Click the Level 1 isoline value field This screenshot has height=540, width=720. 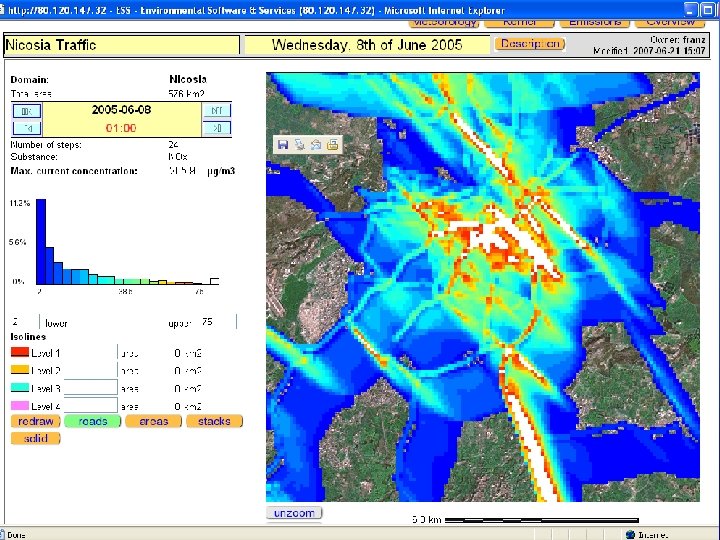[x=90, y=353]
